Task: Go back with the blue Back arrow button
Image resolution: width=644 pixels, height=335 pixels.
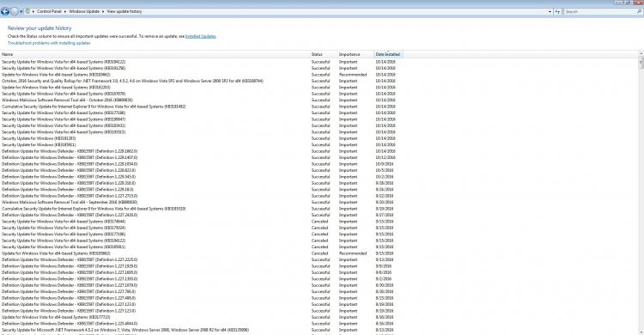Action: [5, 11]
